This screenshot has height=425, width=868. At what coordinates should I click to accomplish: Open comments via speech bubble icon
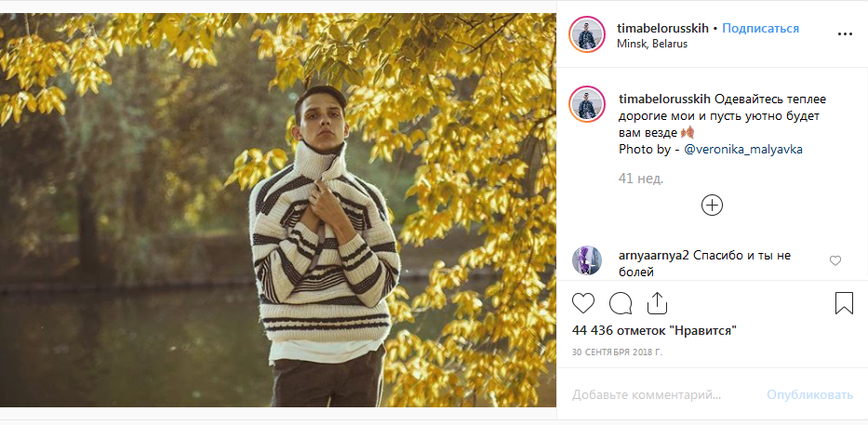[621, 303]
